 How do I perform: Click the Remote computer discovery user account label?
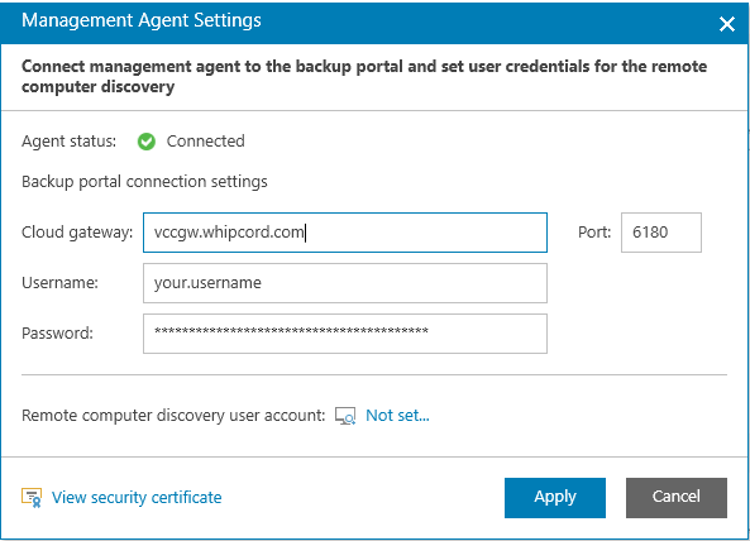(173, 415)
